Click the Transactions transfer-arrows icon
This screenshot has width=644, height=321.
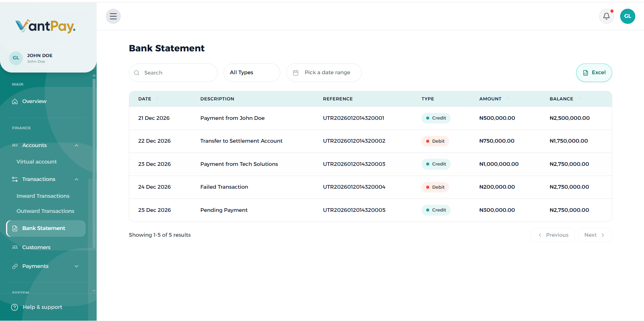click(15, 179)
